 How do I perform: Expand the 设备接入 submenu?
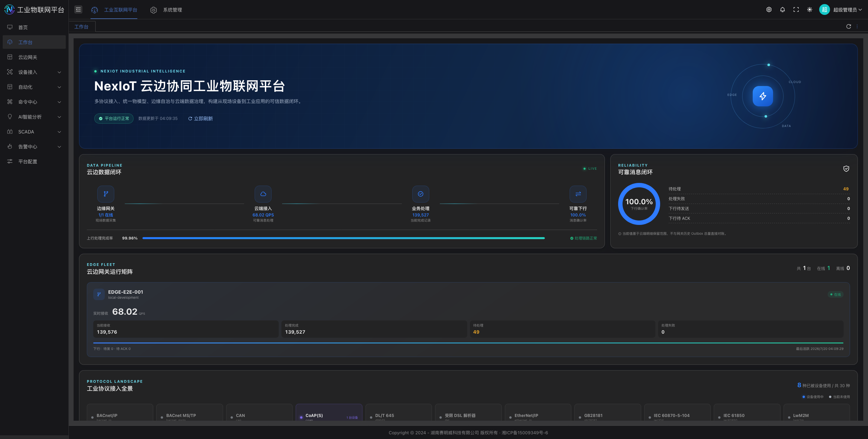pos(34,72)
